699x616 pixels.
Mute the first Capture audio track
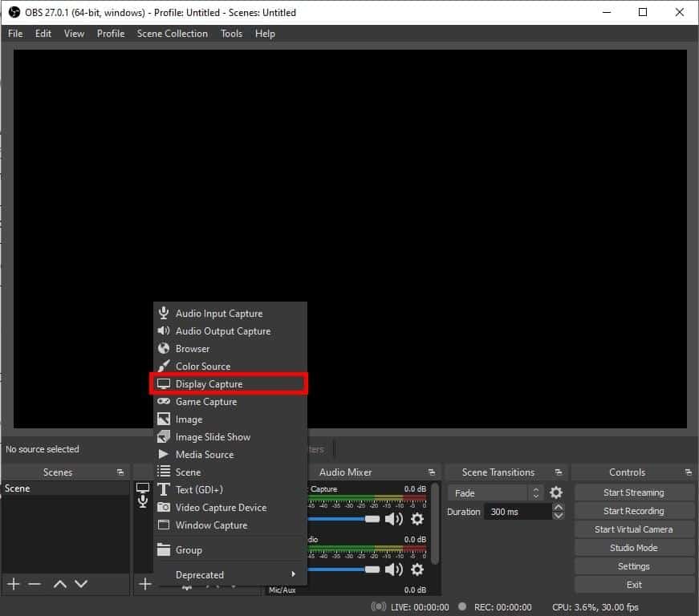pos(393,519)
